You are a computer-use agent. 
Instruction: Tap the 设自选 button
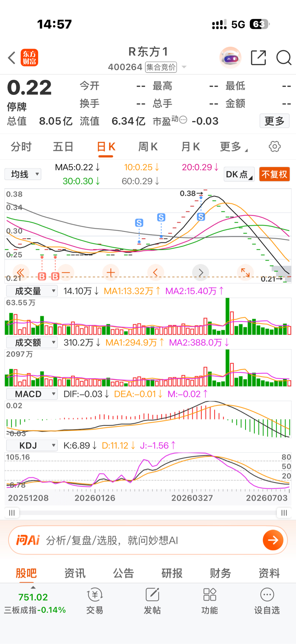[267, 601]
